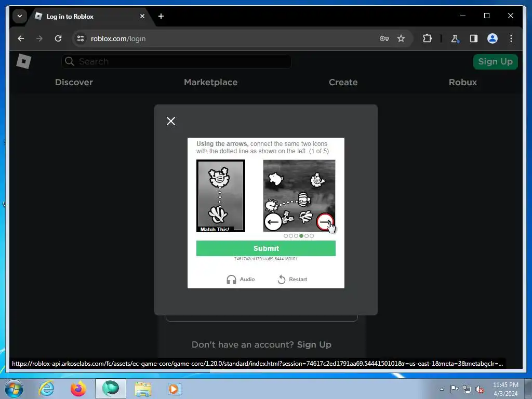532x399 pixels.
Task: Maximize the browser window
Action: tap(486, 16)
